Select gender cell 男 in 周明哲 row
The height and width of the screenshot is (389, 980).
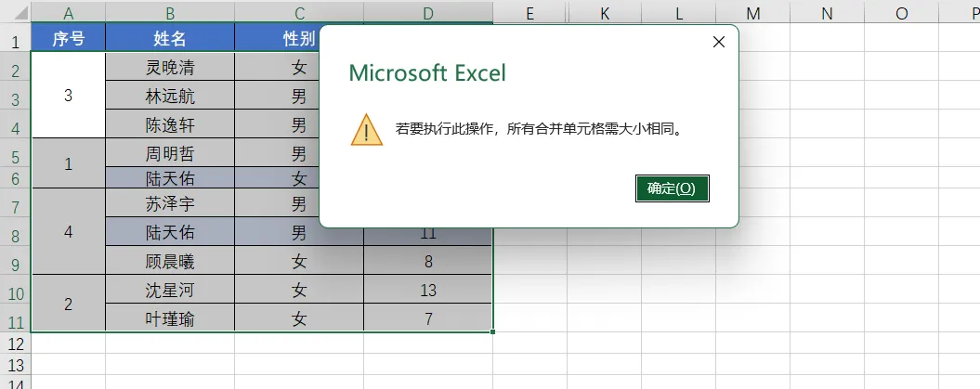[278, 152]
